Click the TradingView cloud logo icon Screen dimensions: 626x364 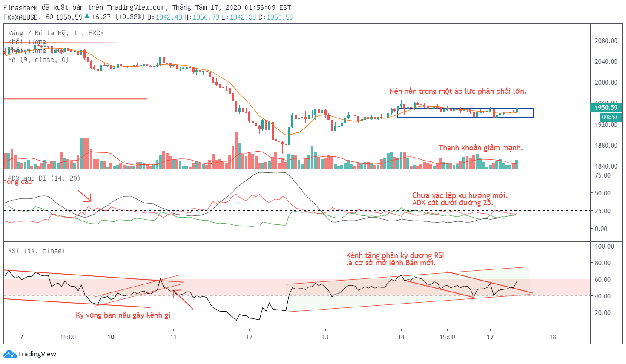tap(10, 354)
